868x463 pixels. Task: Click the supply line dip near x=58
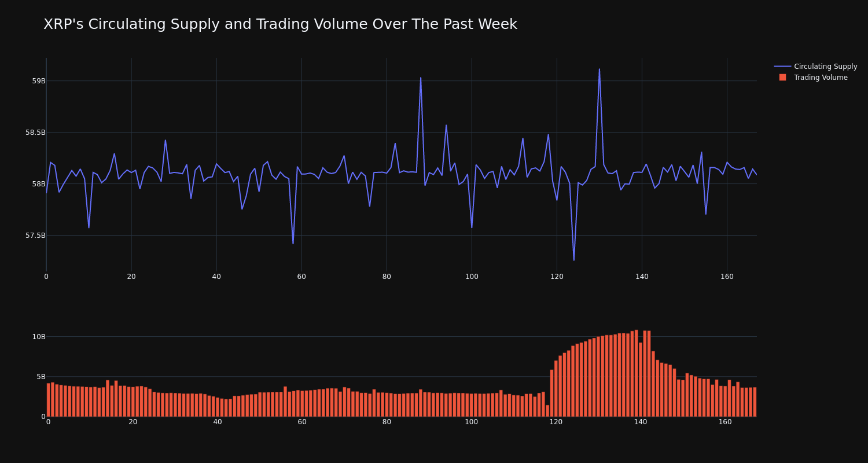[293, 244]
